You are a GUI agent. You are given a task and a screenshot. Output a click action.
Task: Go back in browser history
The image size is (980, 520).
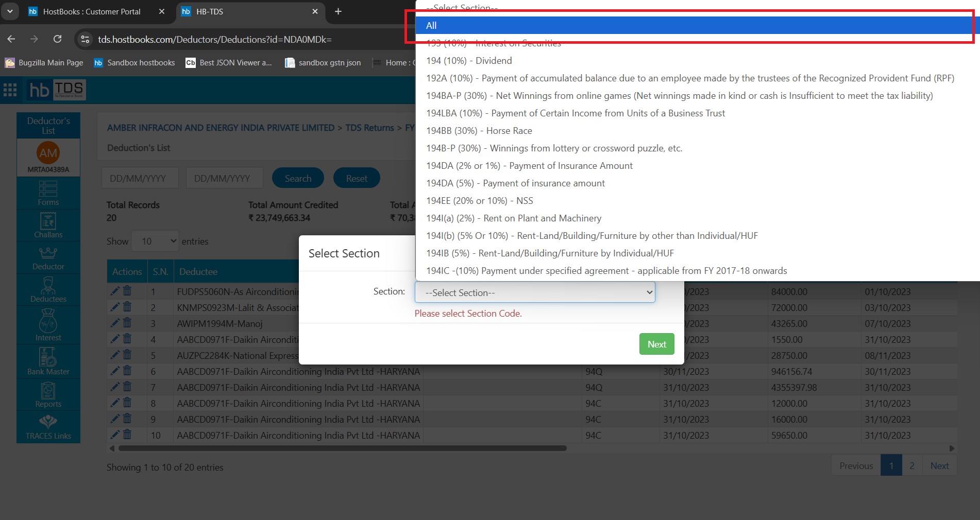(11, 39)
